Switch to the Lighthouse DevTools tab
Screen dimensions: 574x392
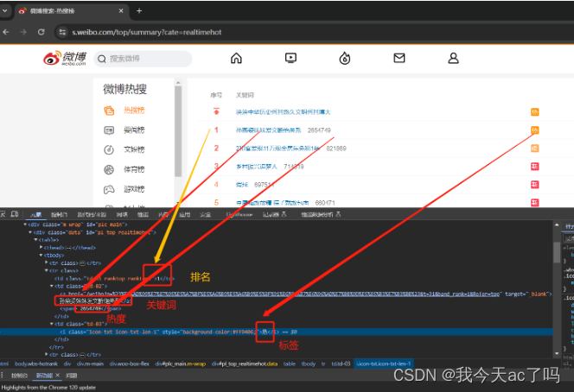(x=239, y=215)
